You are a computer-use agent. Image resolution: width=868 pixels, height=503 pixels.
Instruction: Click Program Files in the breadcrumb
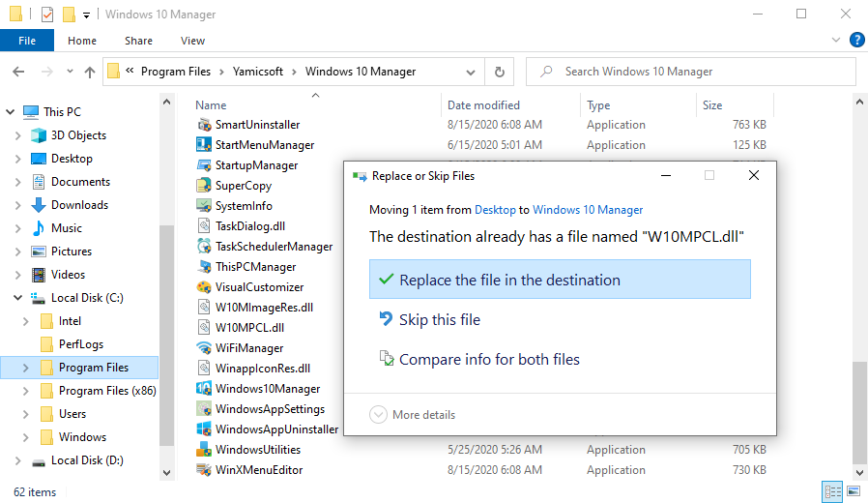(176, 72)
